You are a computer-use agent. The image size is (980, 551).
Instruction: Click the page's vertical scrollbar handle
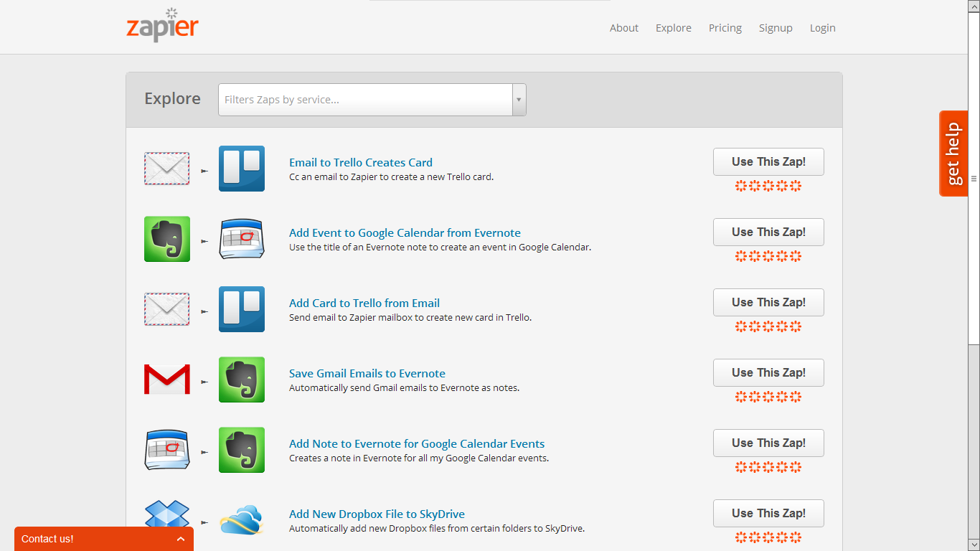[x=974, y=178]
